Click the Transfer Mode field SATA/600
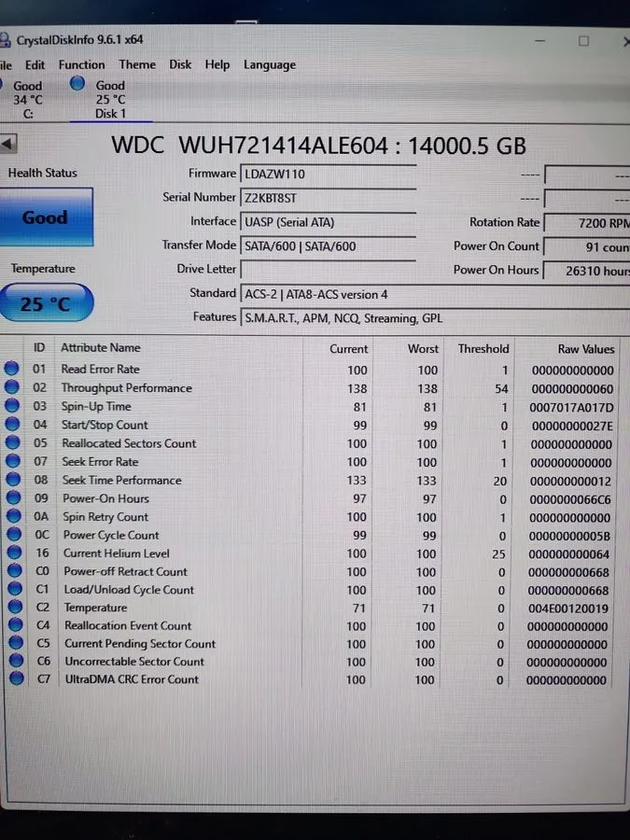 tap(328, 245)
